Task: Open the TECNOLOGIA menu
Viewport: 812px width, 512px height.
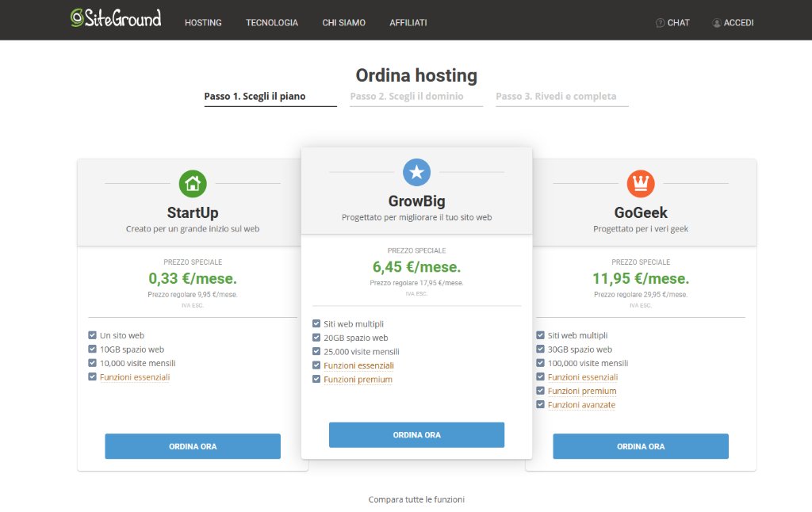Action: click(x=272, y=23)
